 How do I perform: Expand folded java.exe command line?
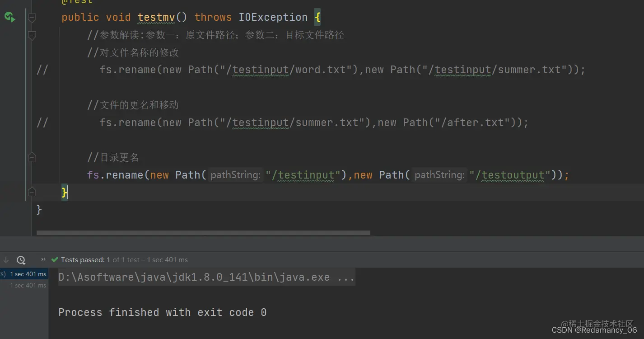point(206,277)
